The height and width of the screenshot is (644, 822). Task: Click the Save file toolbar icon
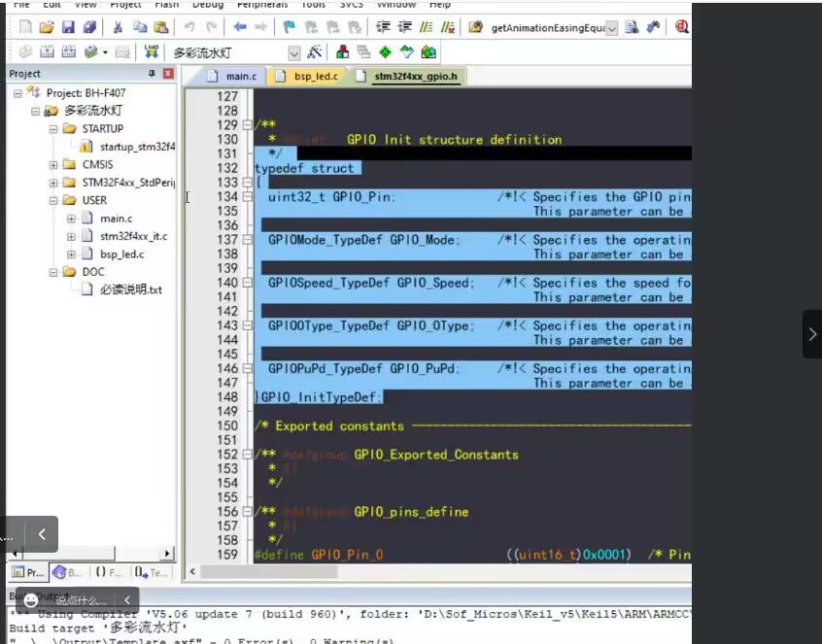click(68, 27)
